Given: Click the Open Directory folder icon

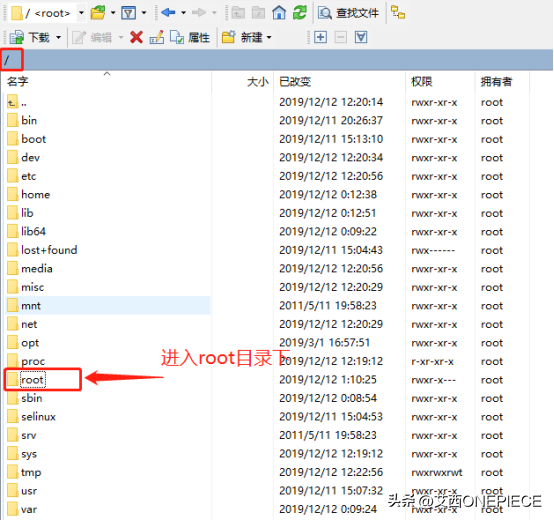Looking at the screenshot, I should 98,13.
